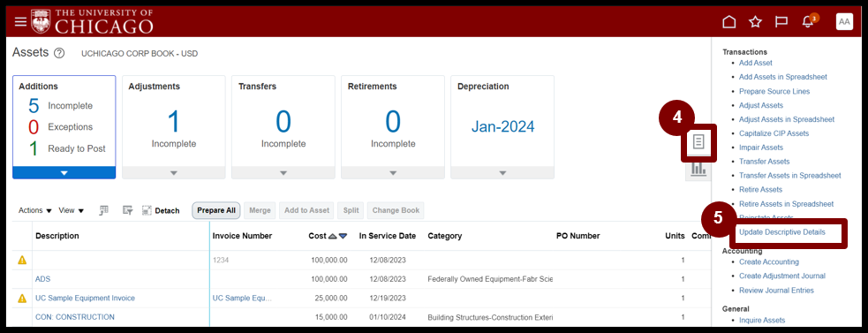The width and height of the screenshot is (868, 333).
Task: Open the Add Asset task link
Action: point(756,64)
